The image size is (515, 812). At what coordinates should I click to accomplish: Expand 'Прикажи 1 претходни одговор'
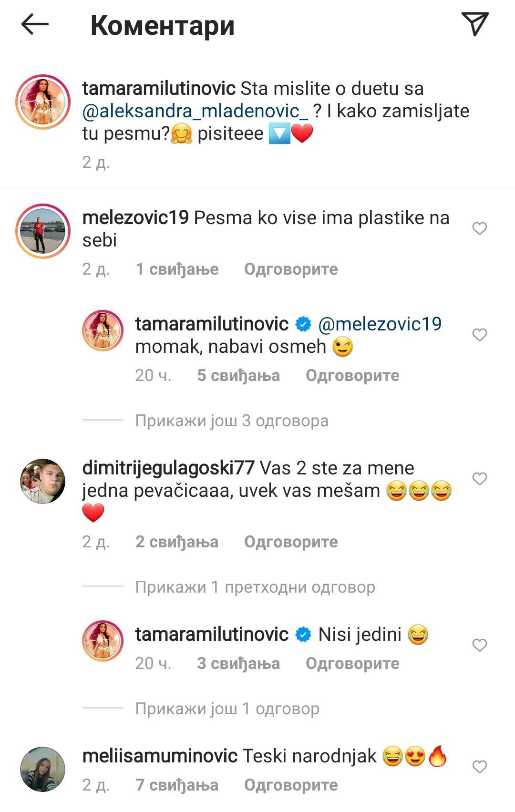[255, 587]
